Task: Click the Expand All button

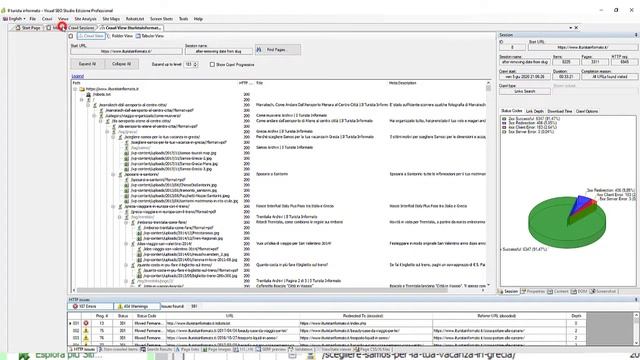Action: 87,64
